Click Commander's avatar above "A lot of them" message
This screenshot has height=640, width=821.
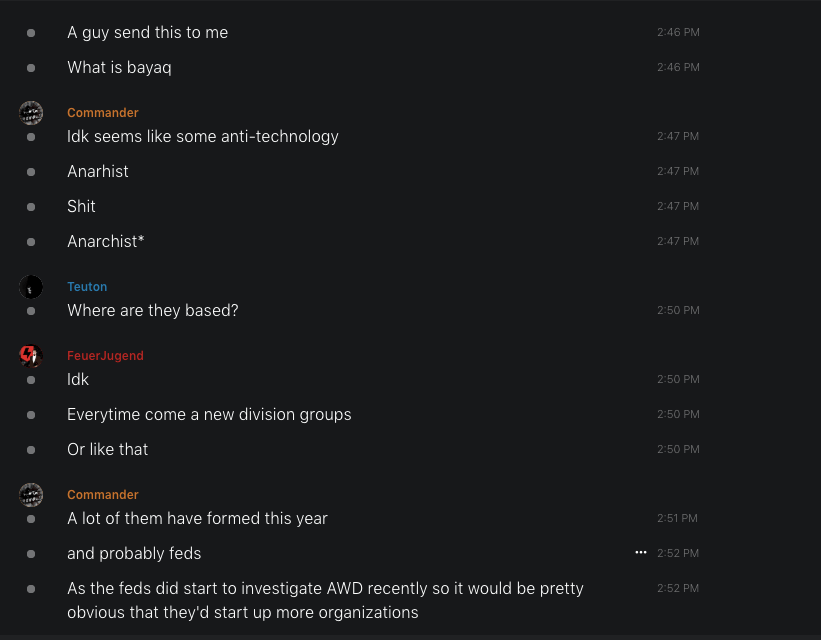[x=31, y=495]
